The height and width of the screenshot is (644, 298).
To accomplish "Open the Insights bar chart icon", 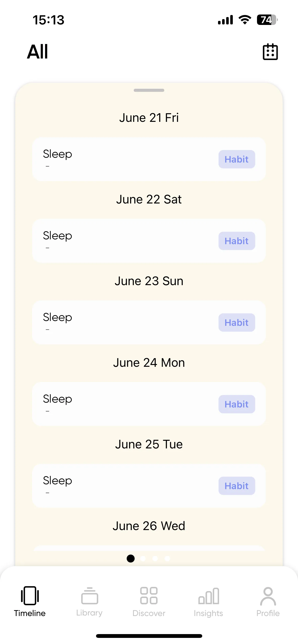I will point(209,596).
